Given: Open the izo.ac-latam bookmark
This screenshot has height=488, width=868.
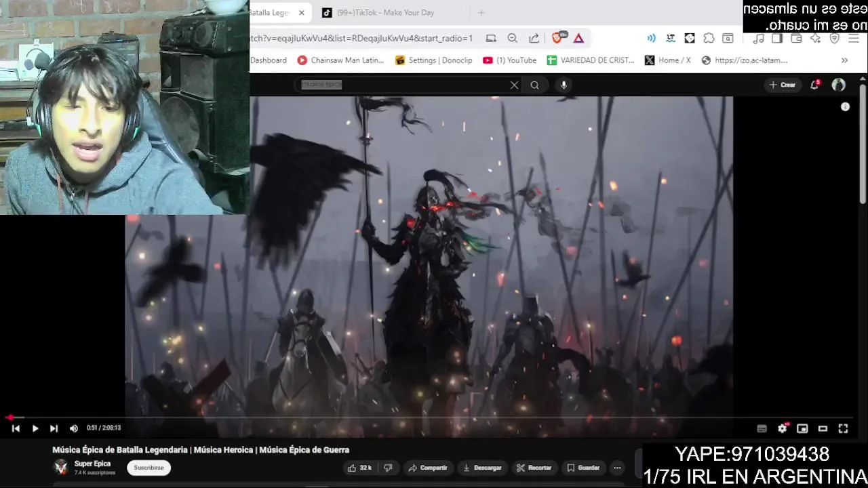Looking at the screenshot, I should 745,60.
